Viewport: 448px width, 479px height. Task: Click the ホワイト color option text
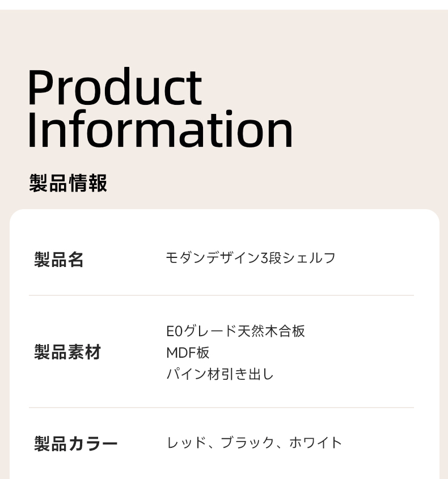(315, 443)
